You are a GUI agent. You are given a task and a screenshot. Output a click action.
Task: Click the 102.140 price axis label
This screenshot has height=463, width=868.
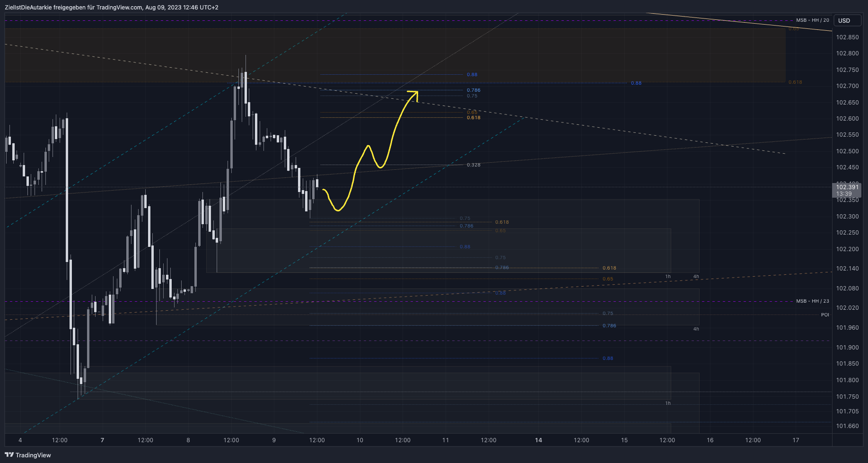pyautogui.click(x=847, y=269)
